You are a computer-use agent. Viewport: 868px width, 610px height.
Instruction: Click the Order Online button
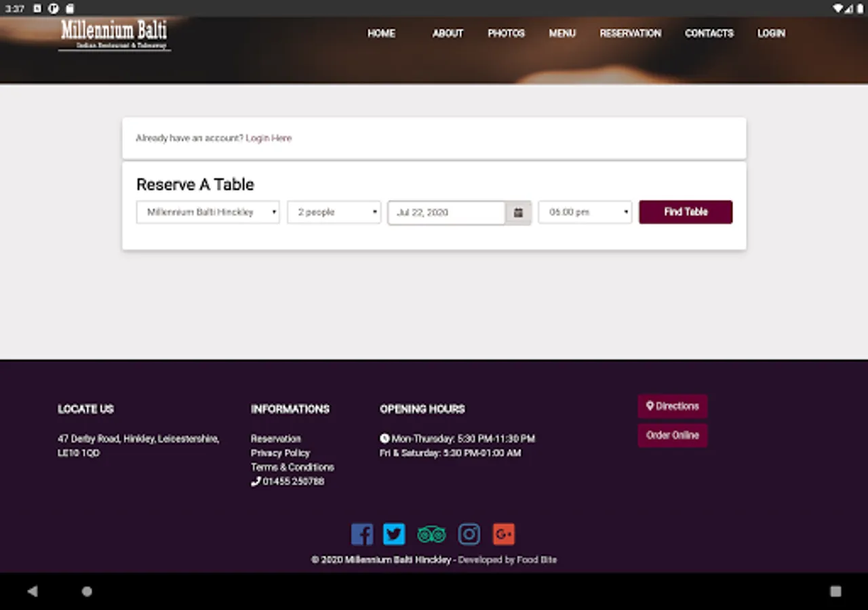[x=673, y=435]
